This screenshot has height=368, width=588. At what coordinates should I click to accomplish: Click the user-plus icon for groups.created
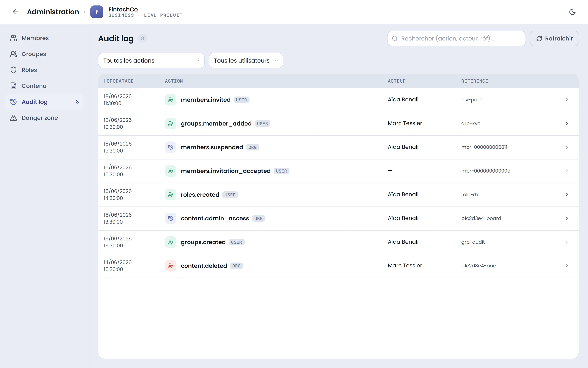tap(170, 242)
